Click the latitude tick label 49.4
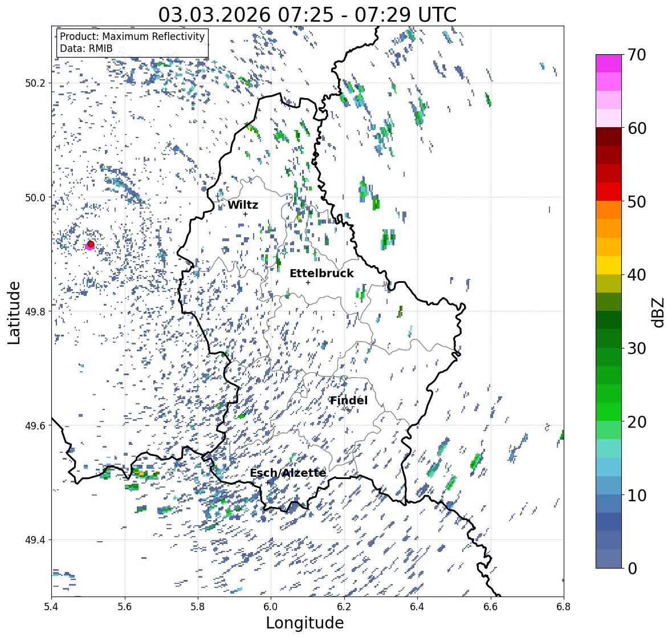Image resolution: width=672 pixels, height=637 pixels. tap(35, 540)
